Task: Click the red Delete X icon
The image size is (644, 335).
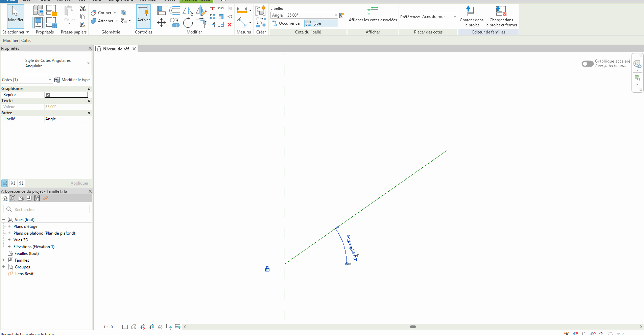Action: 230,25
